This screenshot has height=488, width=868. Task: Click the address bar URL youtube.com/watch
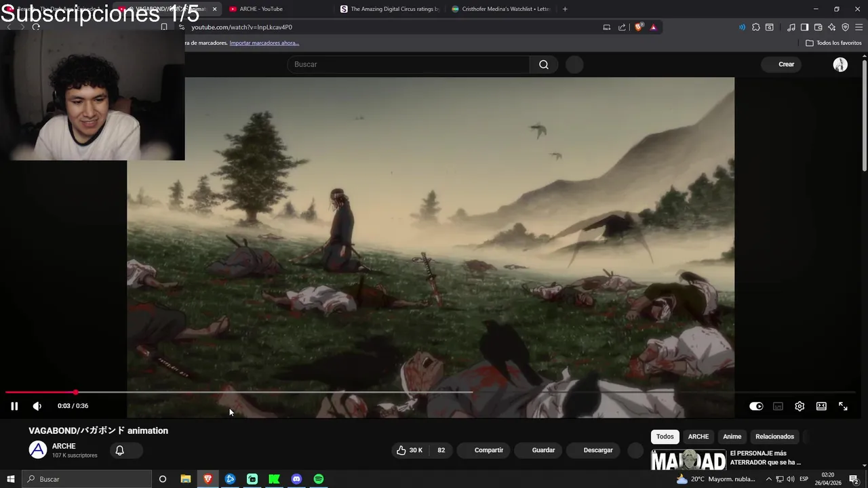[x=241, y=27]
